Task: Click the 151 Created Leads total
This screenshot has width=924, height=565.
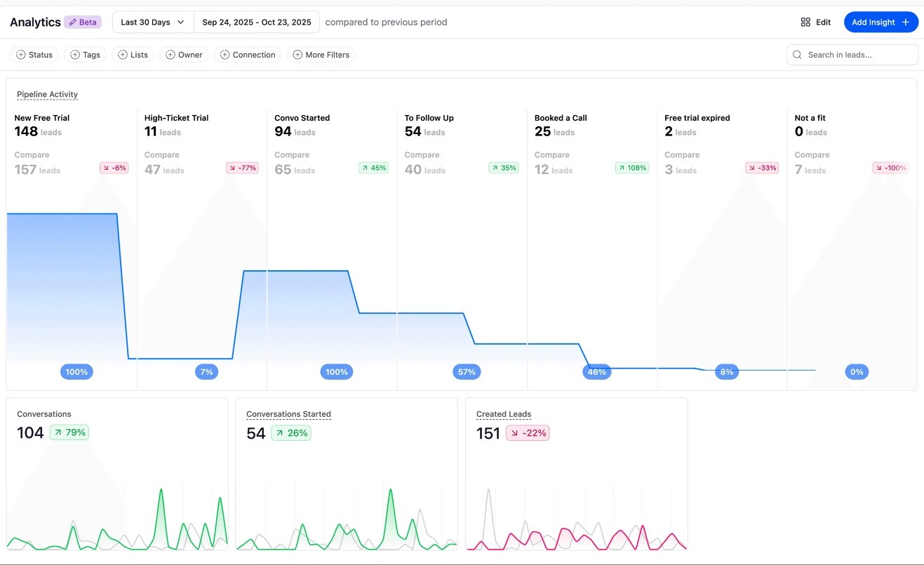Action: point(488,433)
